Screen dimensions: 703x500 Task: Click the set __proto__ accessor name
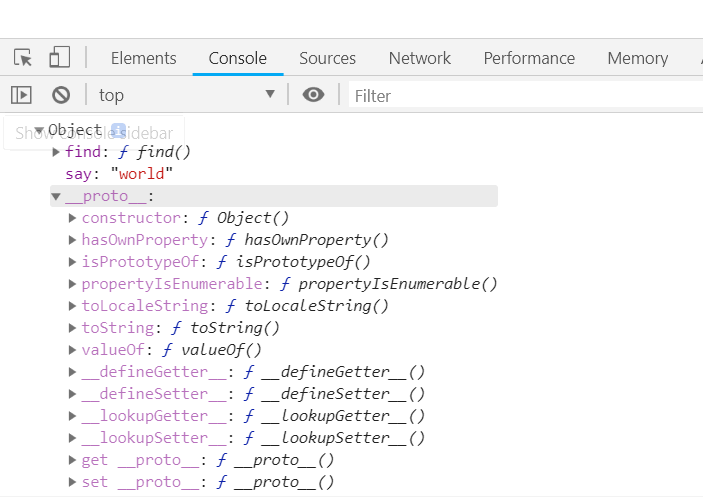click(140, 482)
